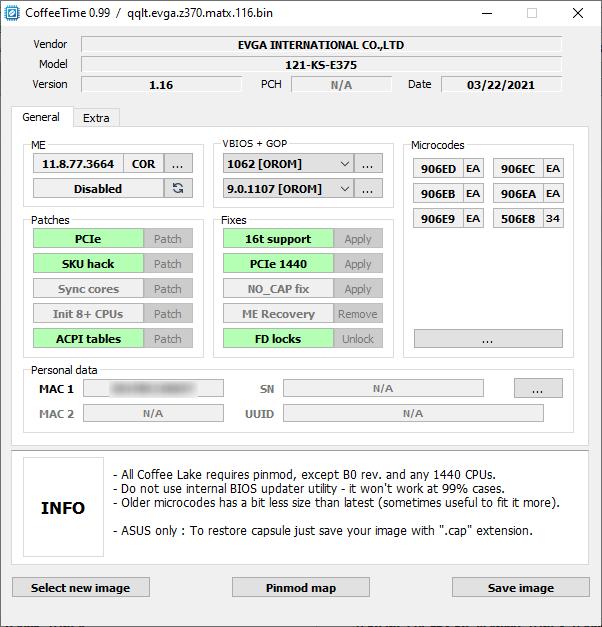Click Patch button for ACPI tables
Screen dimensions: 602x627
[168, 339]
